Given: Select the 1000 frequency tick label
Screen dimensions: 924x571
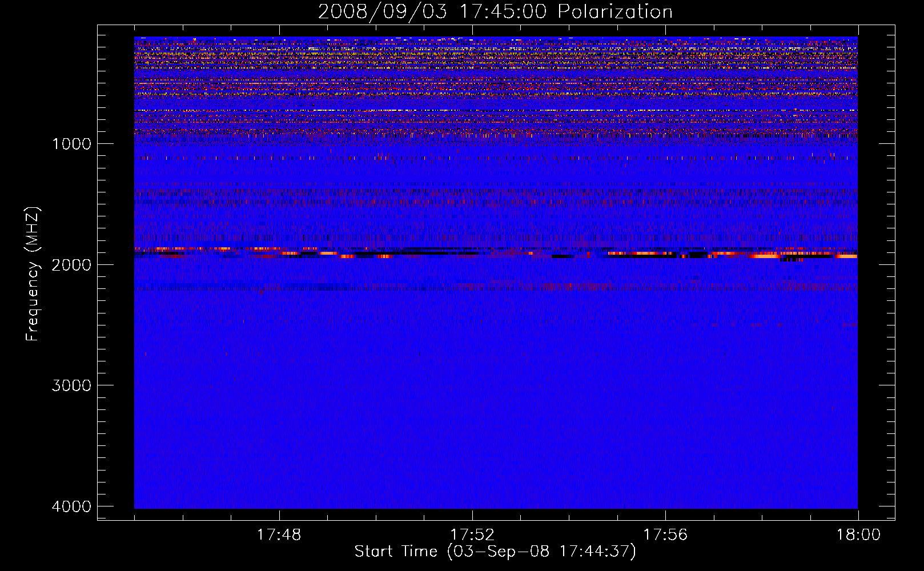Looking at the screenshot, I should [71, 144].
